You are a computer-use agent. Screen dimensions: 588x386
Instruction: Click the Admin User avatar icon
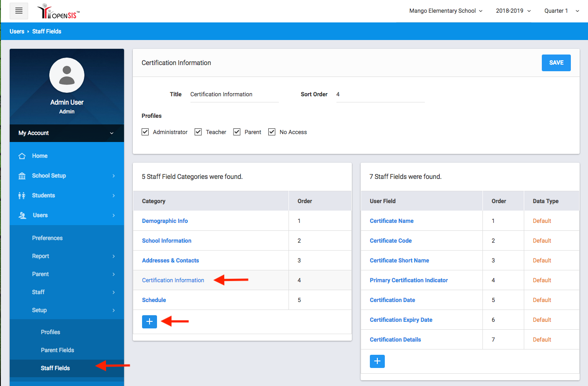click(67, 75)
